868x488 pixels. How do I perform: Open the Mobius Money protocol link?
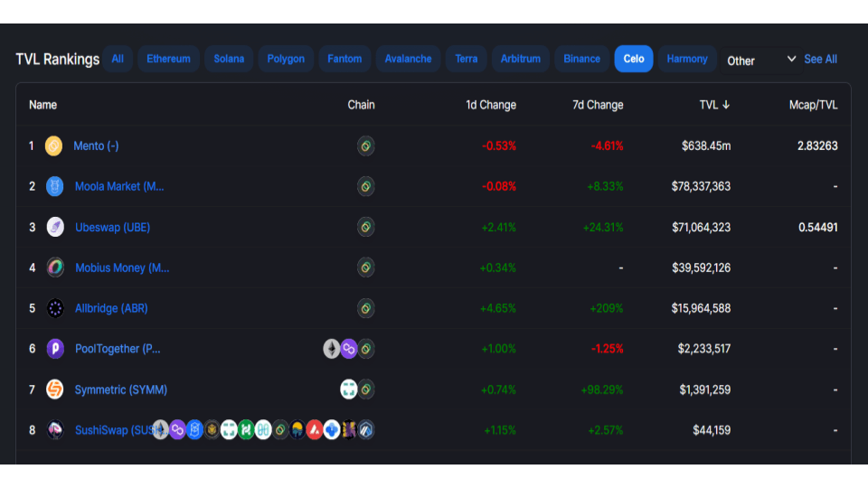[122, 267]
